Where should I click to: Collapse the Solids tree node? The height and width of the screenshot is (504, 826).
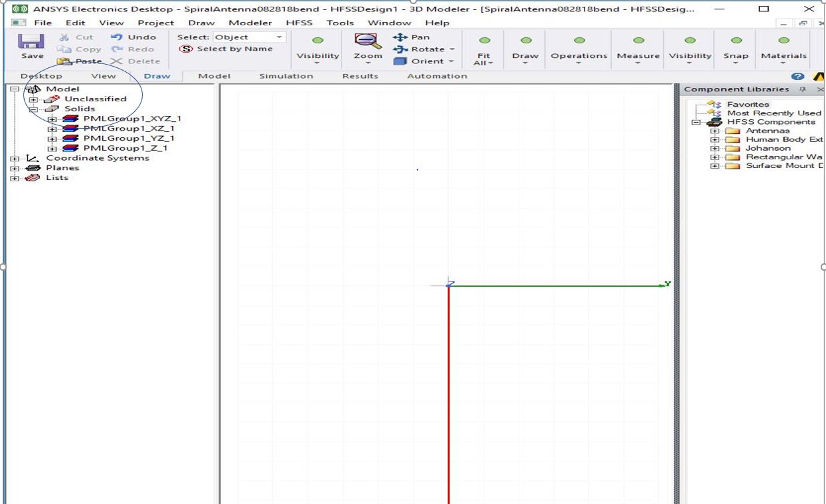pyautogui.click(x=33, y=109)
